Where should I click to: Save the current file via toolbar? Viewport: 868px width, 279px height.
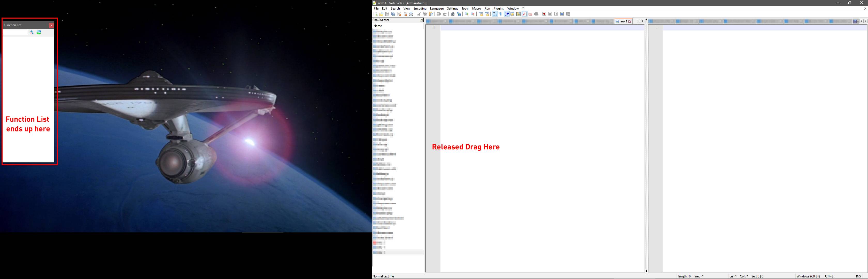tap(388, 14)
